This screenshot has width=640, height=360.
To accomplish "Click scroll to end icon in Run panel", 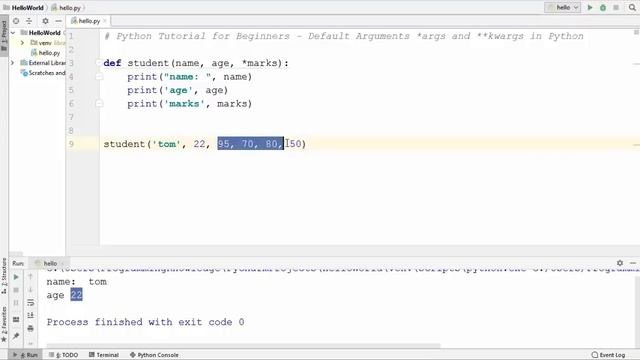I will point(31,316).
